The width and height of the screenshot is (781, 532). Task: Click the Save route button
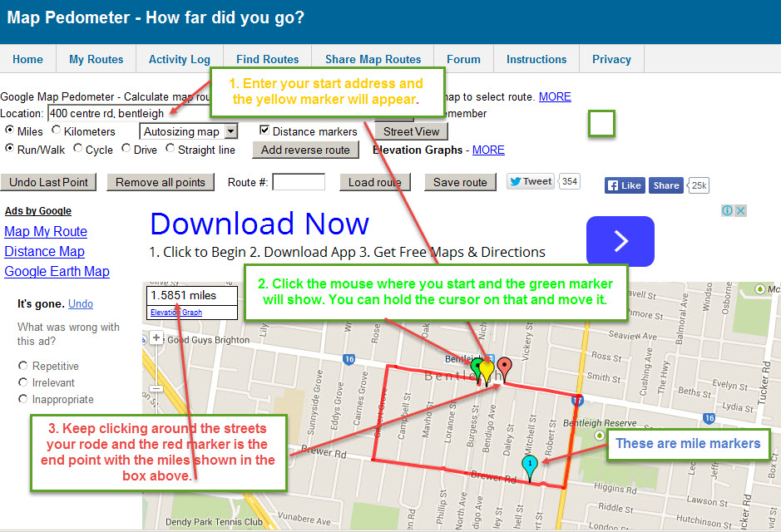click(460, 182)
